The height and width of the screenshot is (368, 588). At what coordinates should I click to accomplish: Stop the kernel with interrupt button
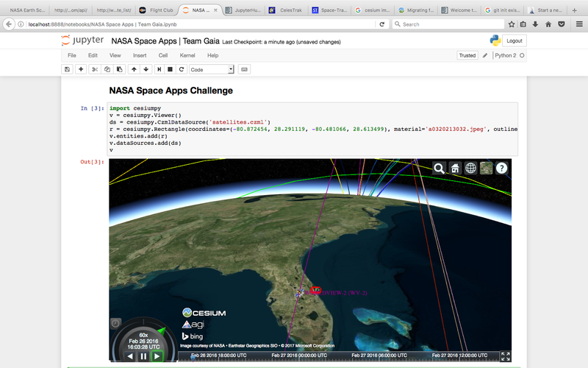170,69
